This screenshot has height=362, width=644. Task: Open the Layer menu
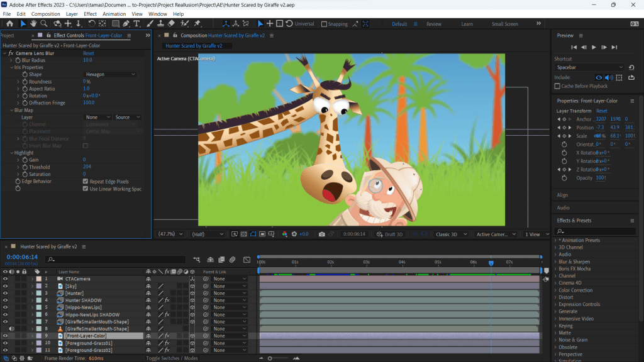click(x=72, y=14)
